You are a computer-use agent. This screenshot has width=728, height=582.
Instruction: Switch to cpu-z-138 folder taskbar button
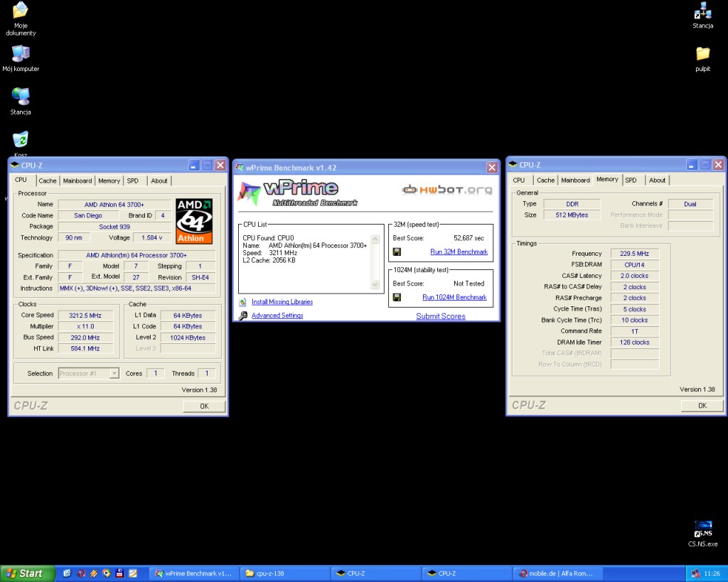[x=284, y=573]
